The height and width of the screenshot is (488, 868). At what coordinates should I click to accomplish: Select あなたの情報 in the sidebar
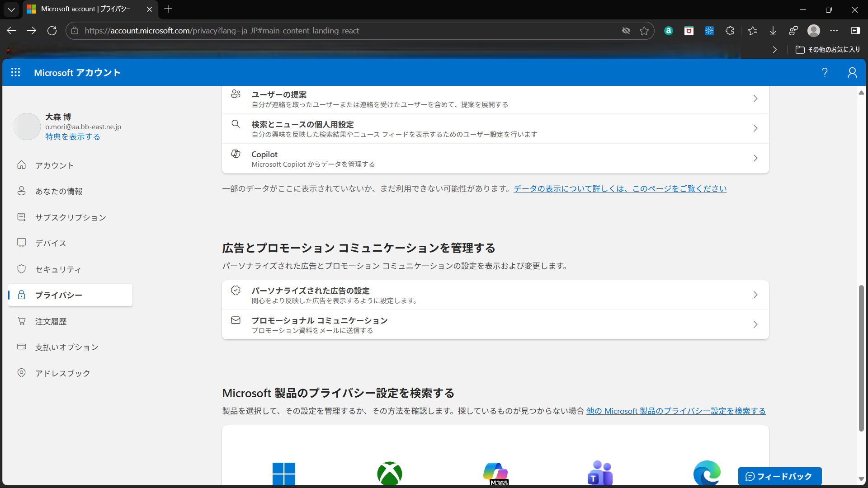(x=70, y=191)
